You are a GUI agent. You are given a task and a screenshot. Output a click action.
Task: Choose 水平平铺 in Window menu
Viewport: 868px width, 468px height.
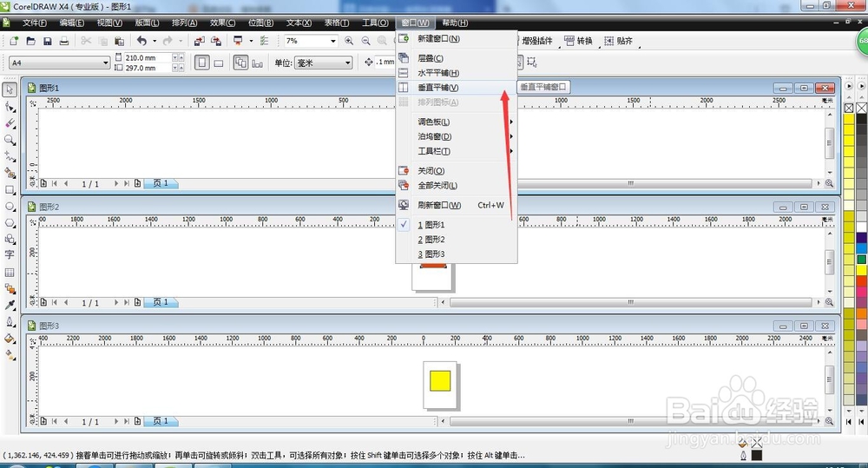tap(457, 73)
